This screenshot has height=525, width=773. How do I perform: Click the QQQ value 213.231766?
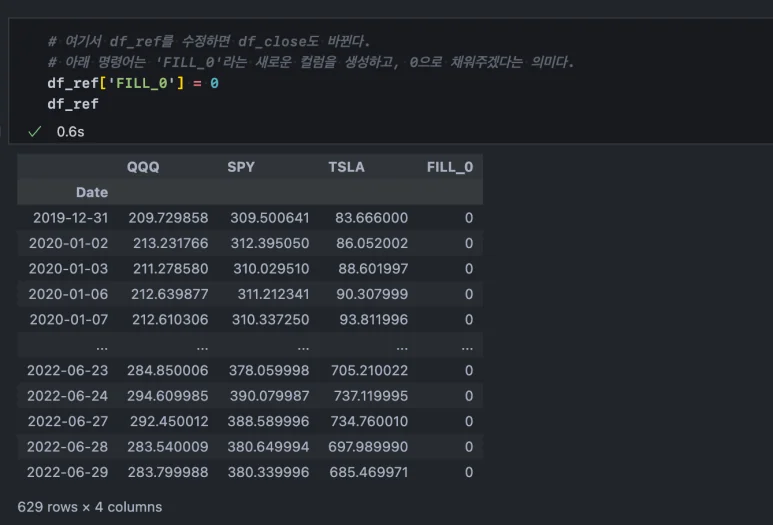168,243
